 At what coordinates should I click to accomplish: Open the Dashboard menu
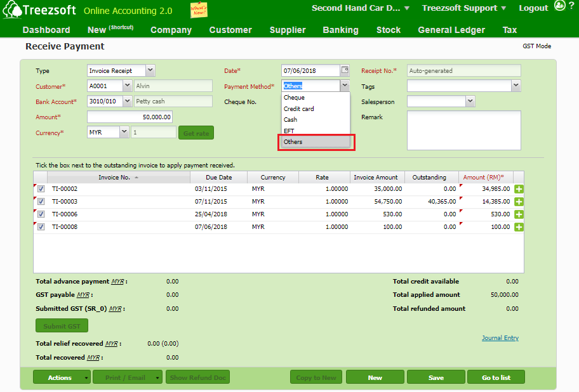click(x=46, y=30)
